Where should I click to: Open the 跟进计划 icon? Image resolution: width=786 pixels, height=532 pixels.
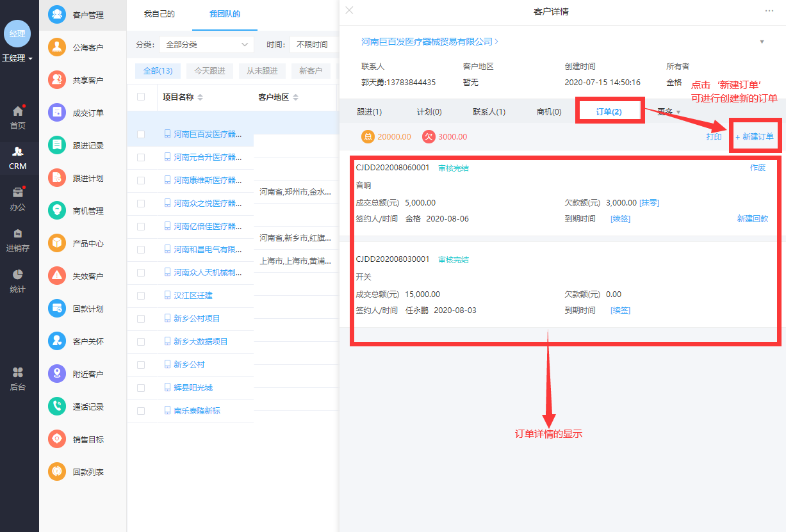[57, 178]
